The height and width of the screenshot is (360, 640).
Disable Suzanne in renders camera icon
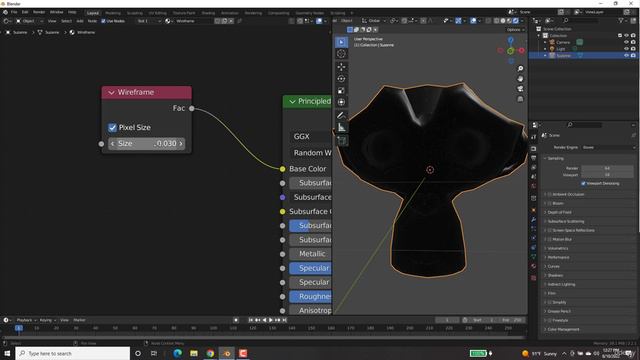[x=633, y=55]
